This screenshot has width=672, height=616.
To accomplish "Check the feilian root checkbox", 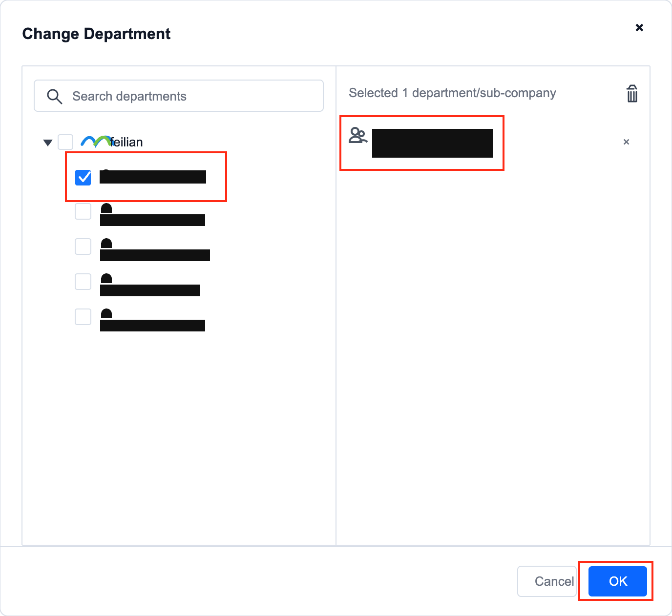I will (x=65, y=142).
